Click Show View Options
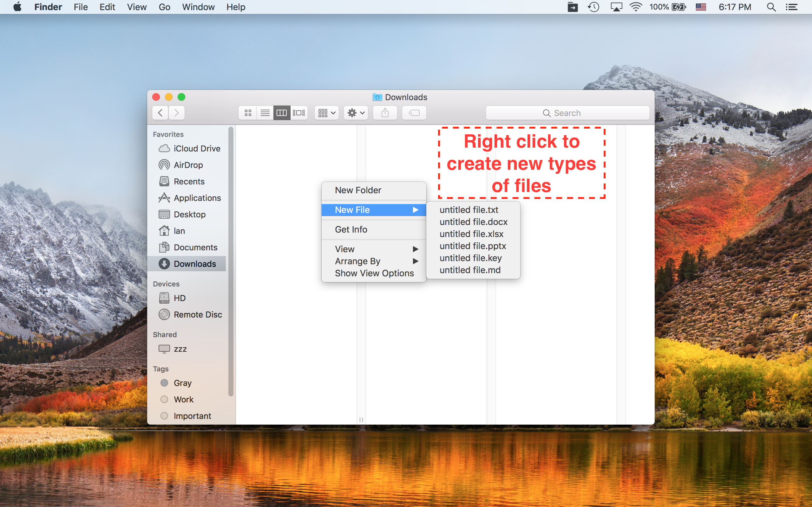This screenshot has height=507, width=812. tap(374, 273)
